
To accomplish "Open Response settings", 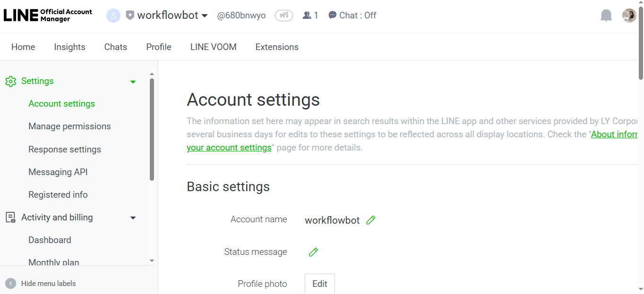I will 65,150.
